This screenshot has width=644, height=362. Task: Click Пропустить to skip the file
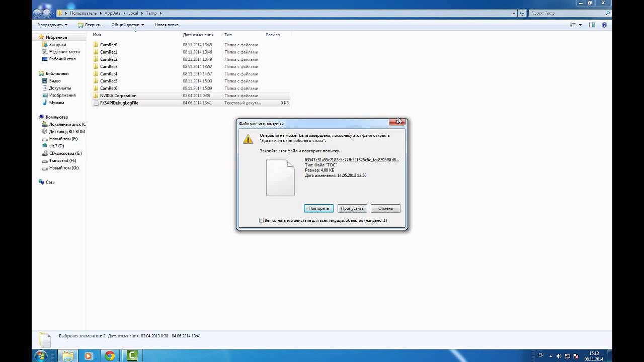point(352,208)
